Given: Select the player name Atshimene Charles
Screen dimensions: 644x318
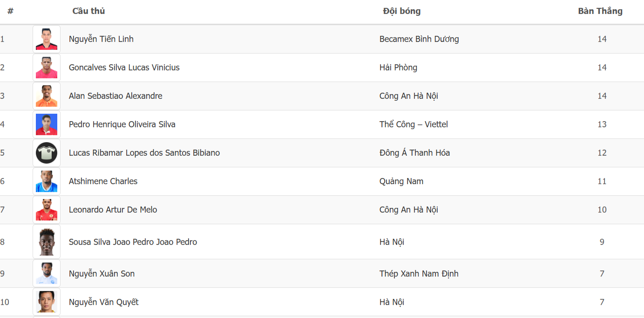Looking at the screenshot, I should tap(103, 181).
